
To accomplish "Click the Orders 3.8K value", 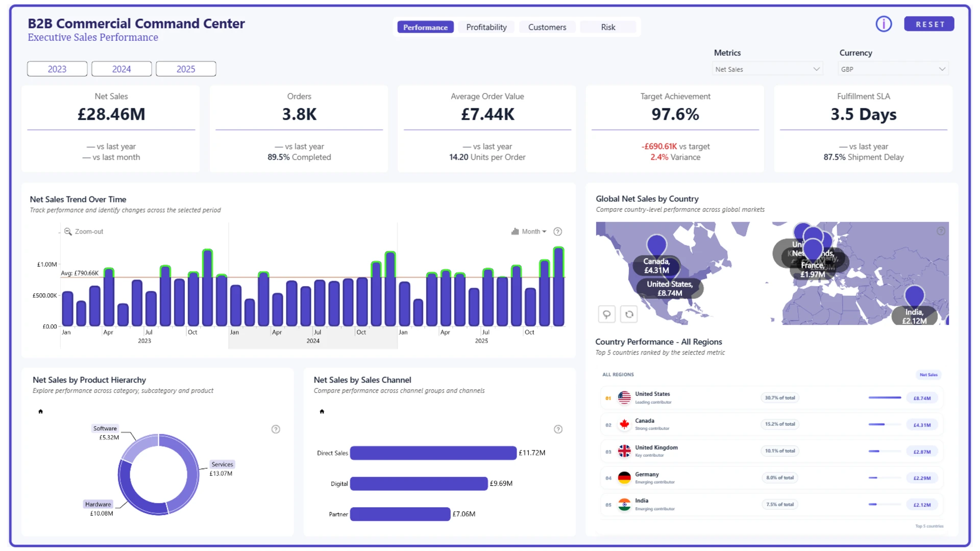I will click(x=299, y=114).
